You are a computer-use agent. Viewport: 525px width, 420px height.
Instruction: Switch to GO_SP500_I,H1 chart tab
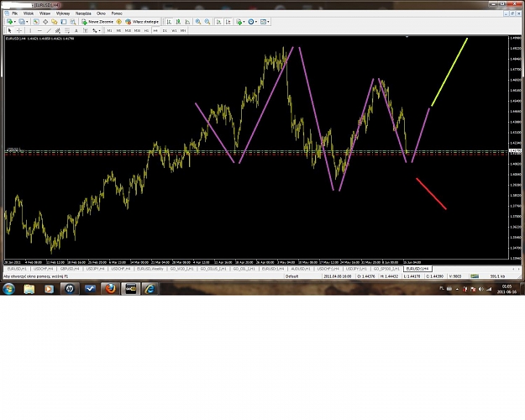tap(386, 269)
